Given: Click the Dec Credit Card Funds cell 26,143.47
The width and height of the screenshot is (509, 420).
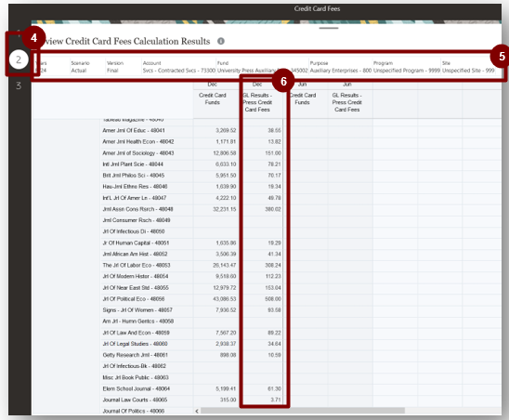Looking at the screenshot, I should [x=215, y=266].
